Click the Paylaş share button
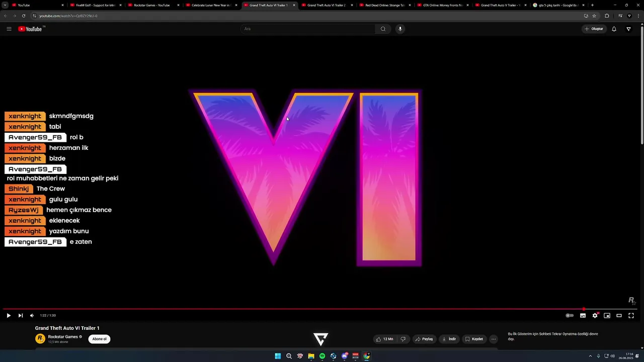 424,339
